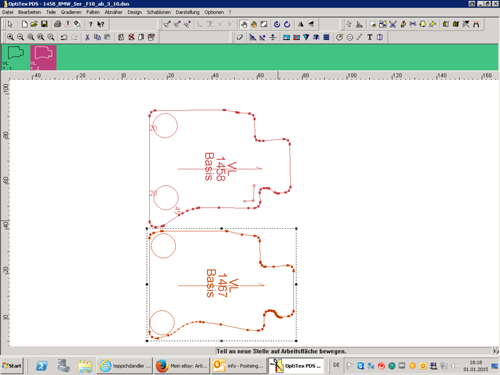Select the green VL piece thumbnail
The width and height of the screenshot is (500, 375).
pyautogui.click(x=15, y=58)
